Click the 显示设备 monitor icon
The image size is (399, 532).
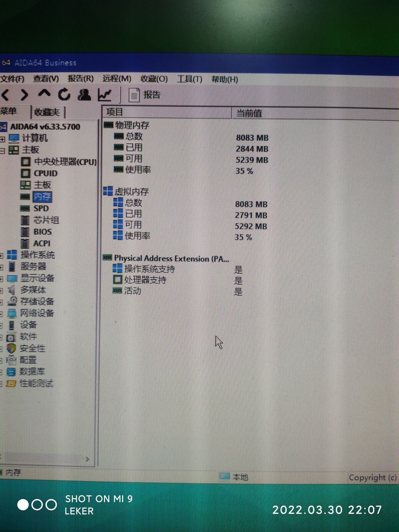tap(12, 278)
